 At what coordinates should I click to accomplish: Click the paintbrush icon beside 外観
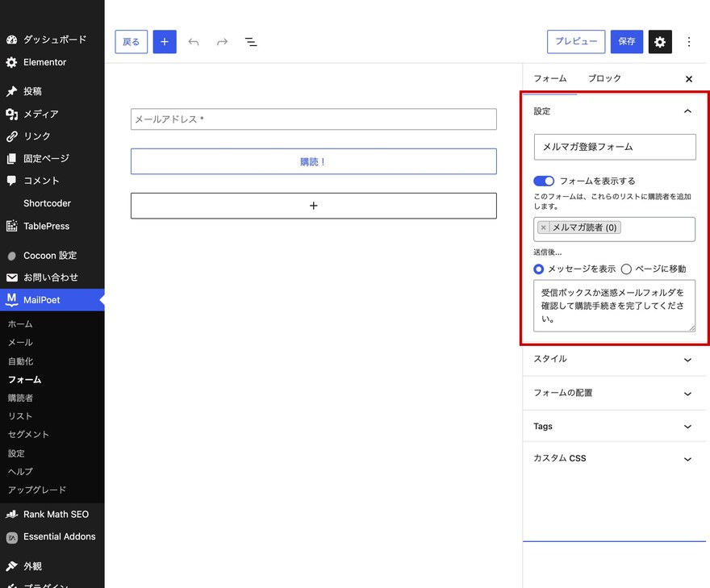12,566
